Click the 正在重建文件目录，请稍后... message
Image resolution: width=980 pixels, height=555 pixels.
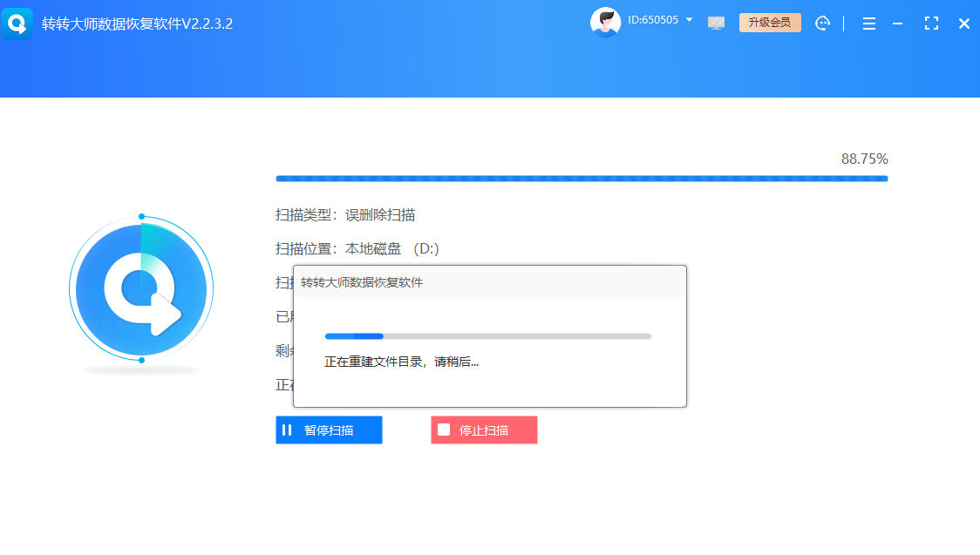[401, 362]
